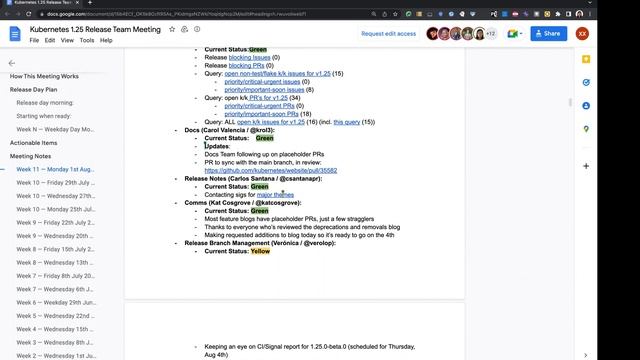This screenshot has height=360, width=640.
Task: Jump to Actionable Items outline heading
Action: [x=33, y=143]
